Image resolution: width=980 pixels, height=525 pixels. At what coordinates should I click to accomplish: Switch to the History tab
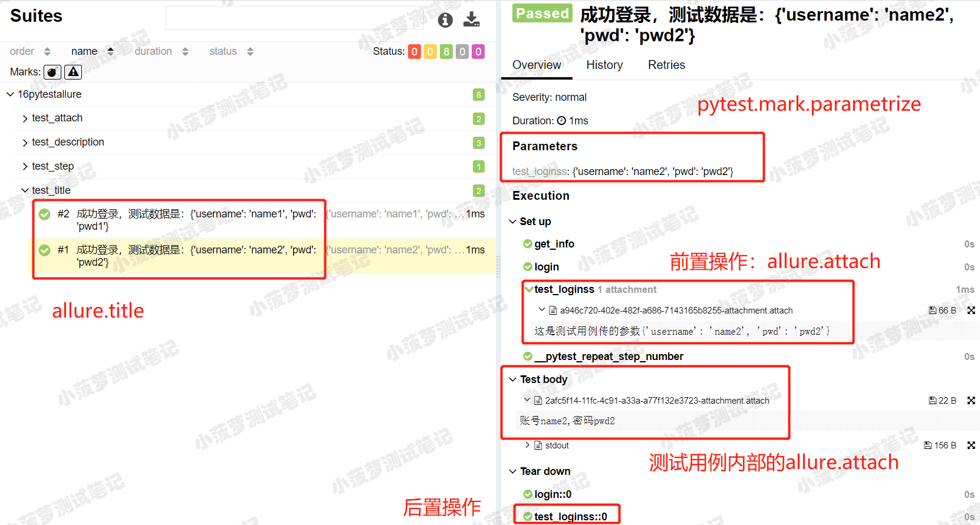coord(604,65)
